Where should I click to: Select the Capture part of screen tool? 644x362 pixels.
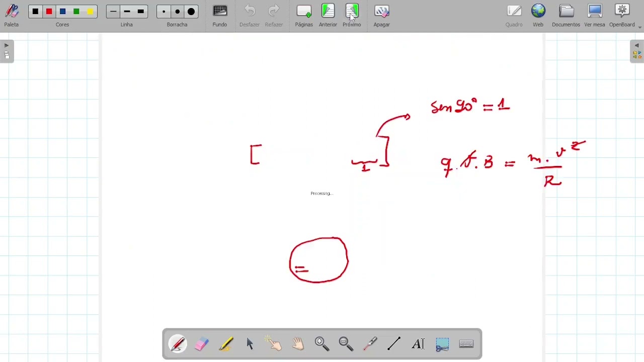tap(442, 344)
